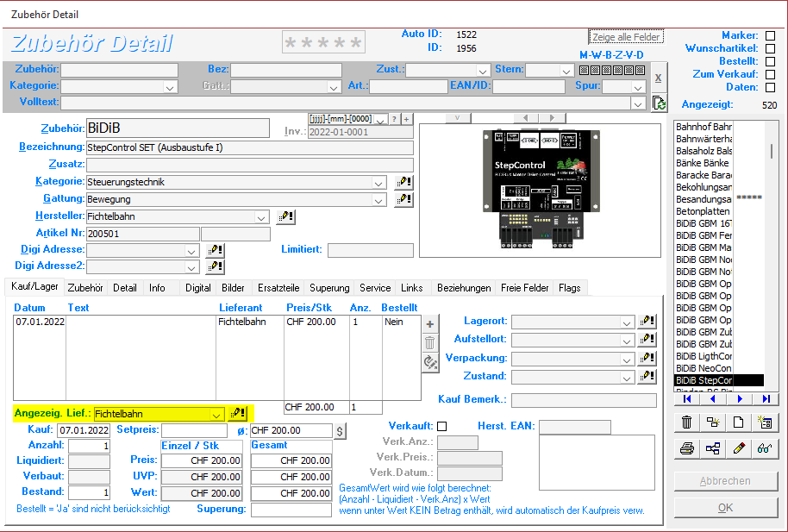
Task: Switch to the Zubehör tab
Action: coord(85,288)
